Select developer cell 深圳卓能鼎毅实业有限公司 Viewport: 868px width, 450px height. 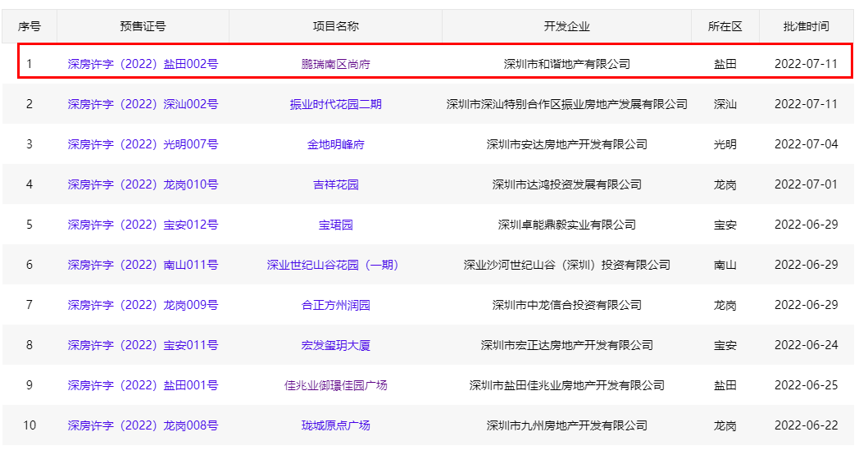pos(567,225)
